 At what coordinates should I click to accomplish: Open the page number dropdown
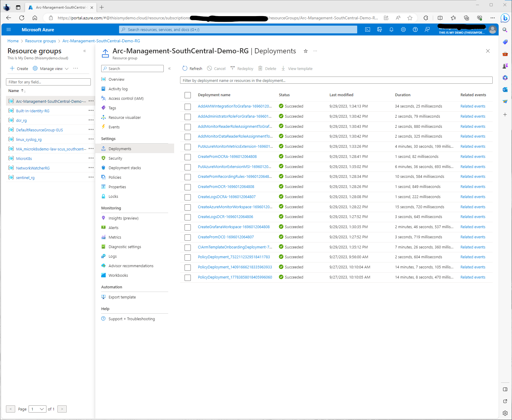(x=38, y=409)
